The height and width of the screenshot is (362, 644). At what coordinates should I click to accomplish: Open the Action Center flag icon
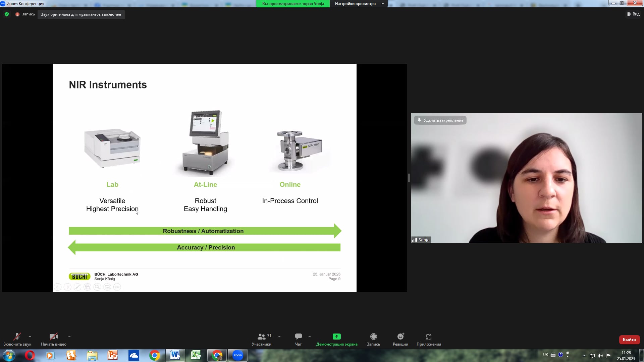pos(608,355)
